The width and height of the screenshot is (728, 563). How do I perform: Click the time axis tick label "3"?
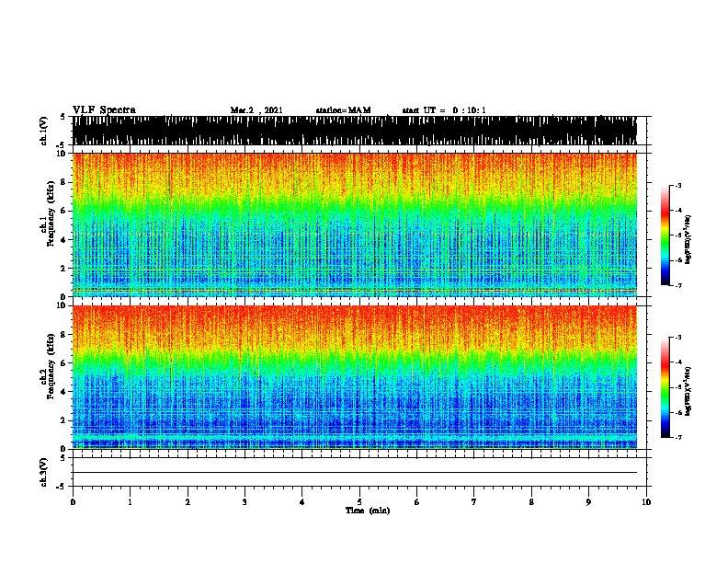245,502
